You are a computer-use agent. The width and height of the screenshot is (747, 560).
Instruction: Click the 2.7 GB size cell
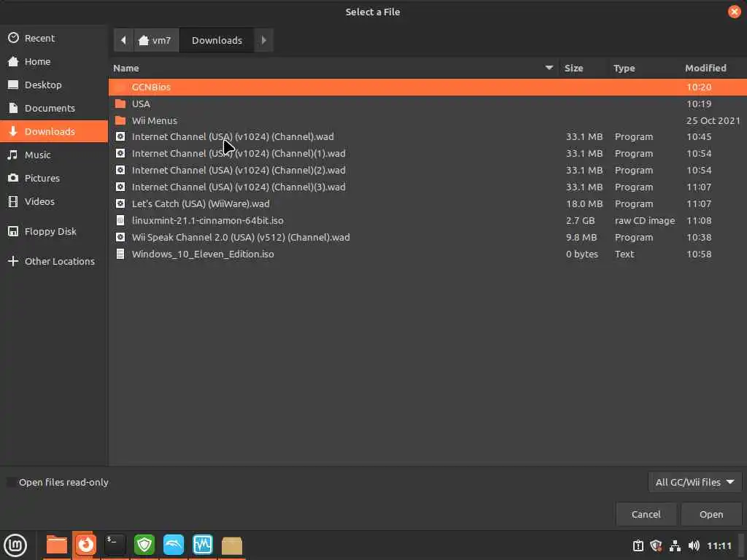tap(580, 220)
